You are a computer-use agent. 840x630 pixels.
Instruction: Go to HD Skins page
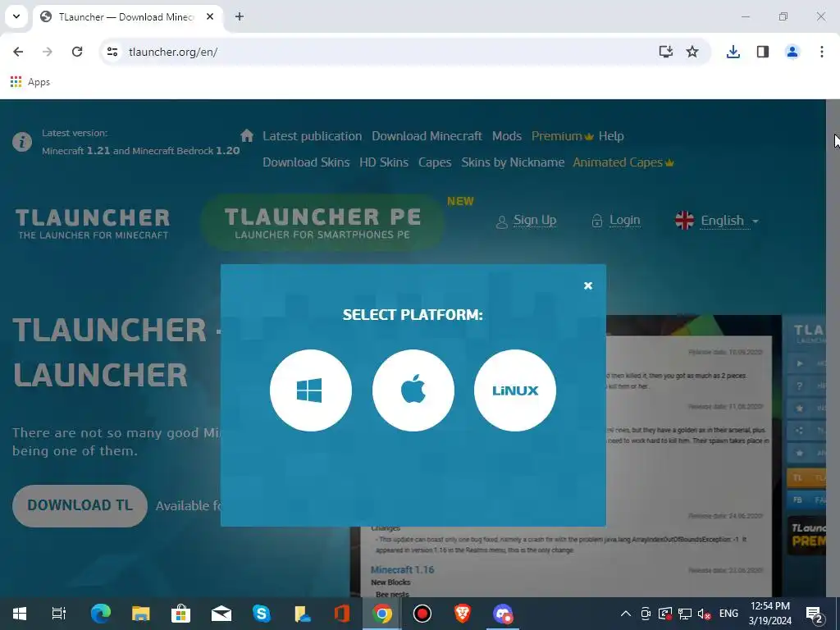click(384, 162)
